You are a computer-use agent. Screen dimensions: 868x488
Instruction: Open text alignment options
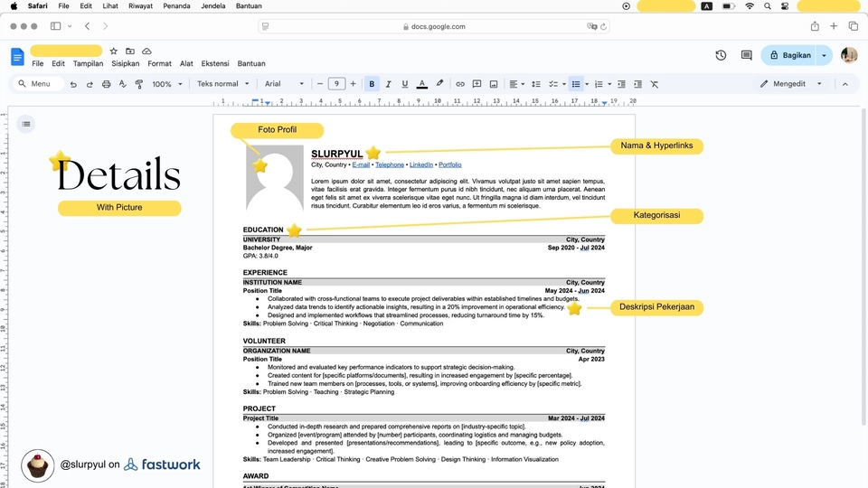click(x=516, y=84)
